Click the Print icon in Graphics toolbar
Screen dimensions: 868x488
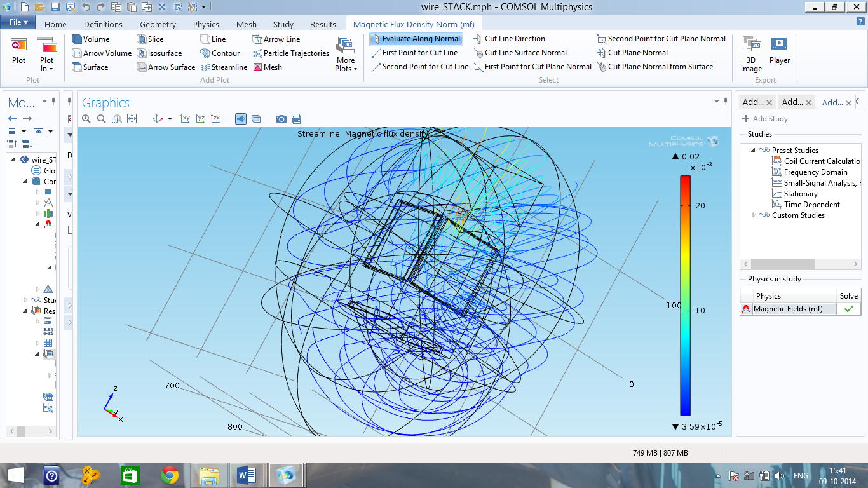coord(296,119)
